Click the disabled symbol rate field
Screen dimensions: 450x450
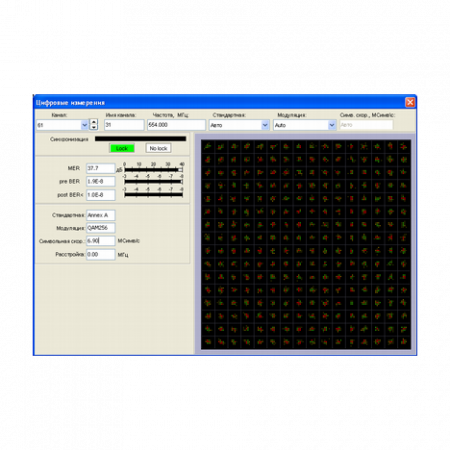(366, 125)
